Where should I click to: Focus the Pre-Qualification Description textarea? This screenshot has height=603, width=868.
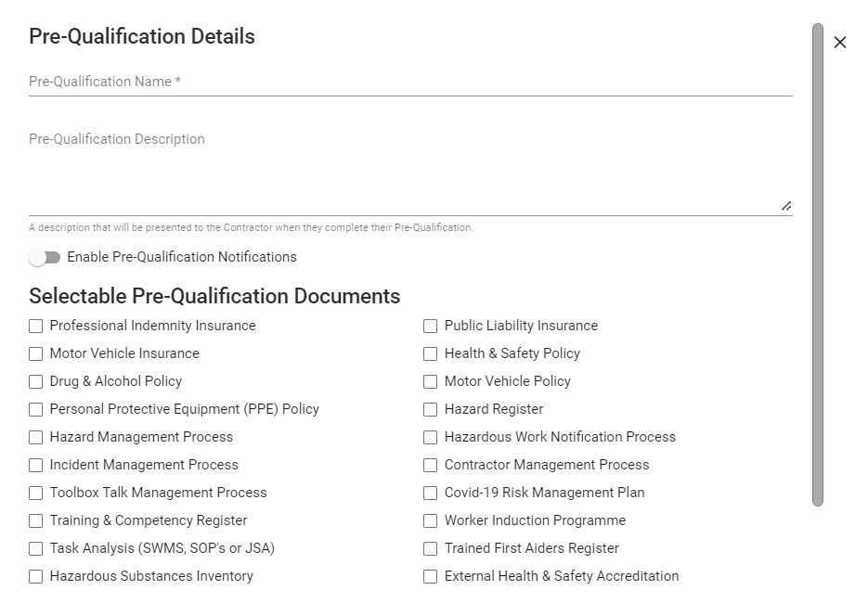[x=410, y=171]
